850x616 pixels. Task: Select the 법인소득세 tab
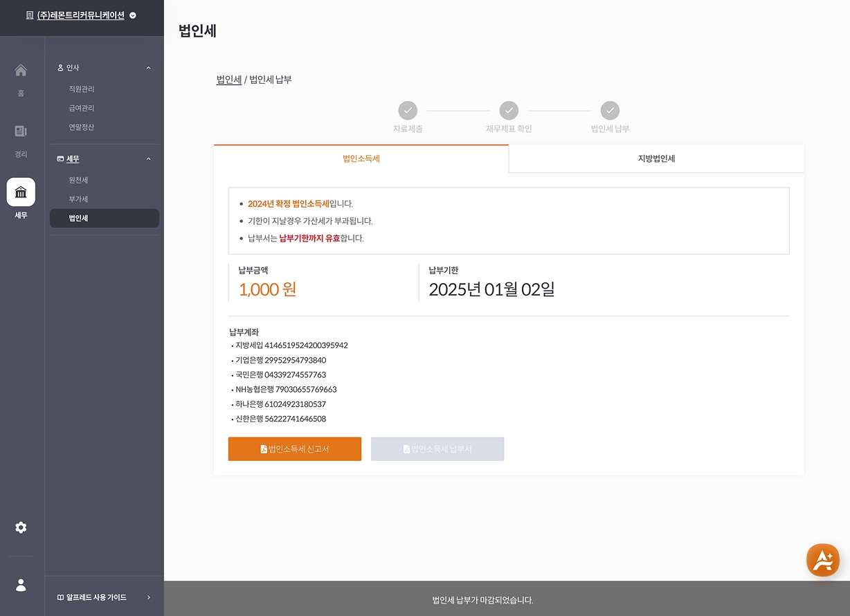(x=360, y=158)
